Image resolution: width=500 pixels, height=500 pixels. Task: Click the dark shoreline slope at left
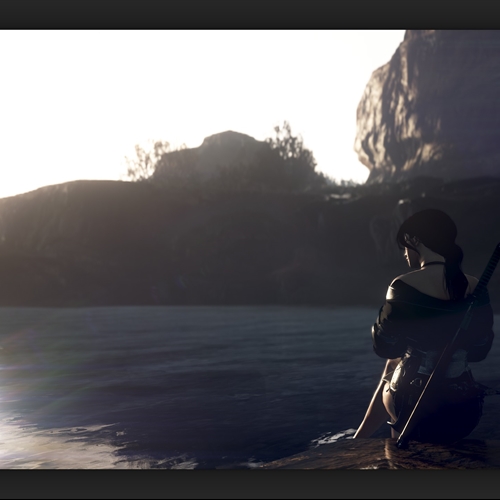[67, 240]
